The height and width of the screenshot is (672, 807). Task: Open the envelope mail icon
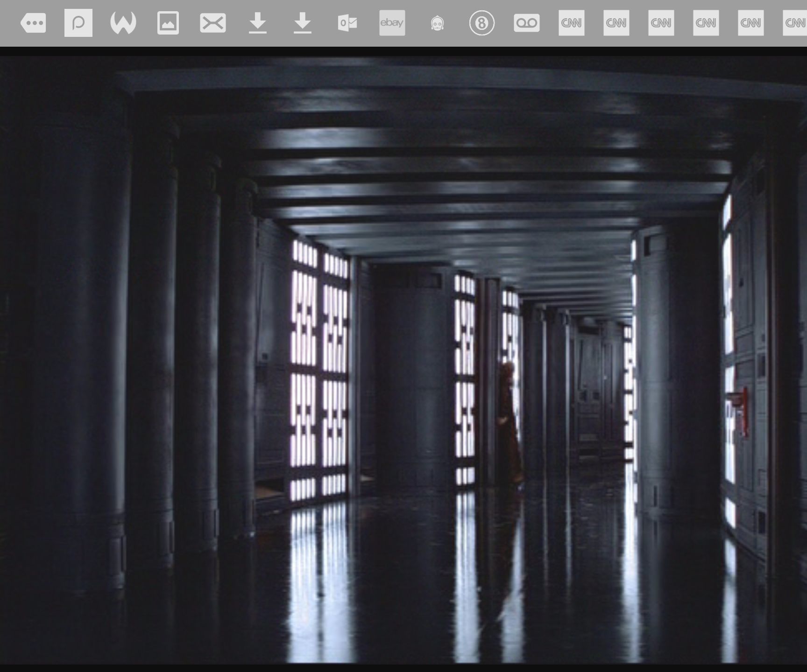[x=213, y=23]
